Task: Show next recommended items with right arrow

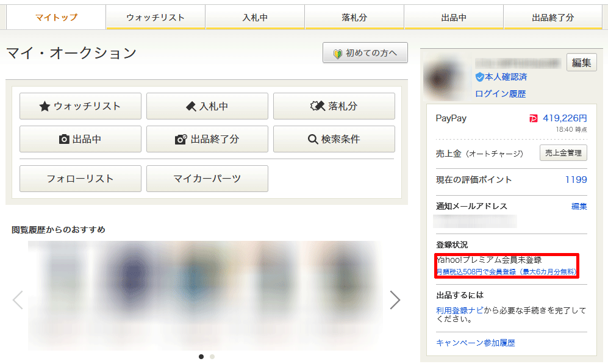Action: (395, 299)
